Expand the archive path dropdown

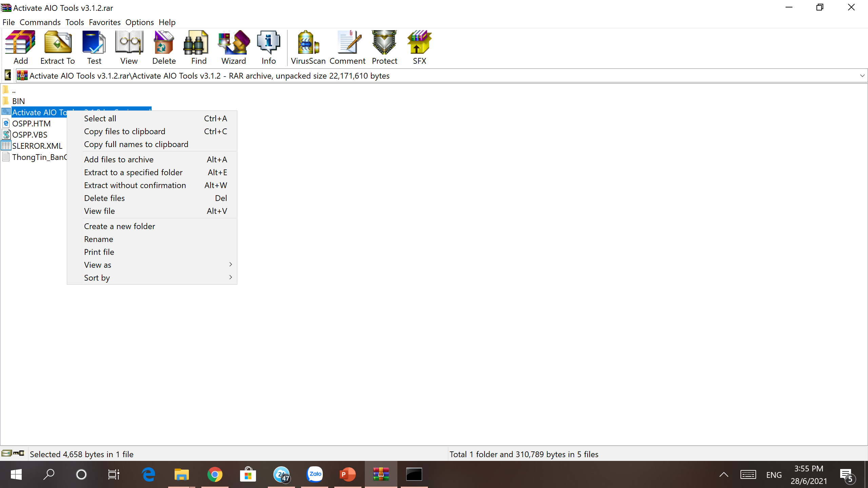(x=862, y=76)
